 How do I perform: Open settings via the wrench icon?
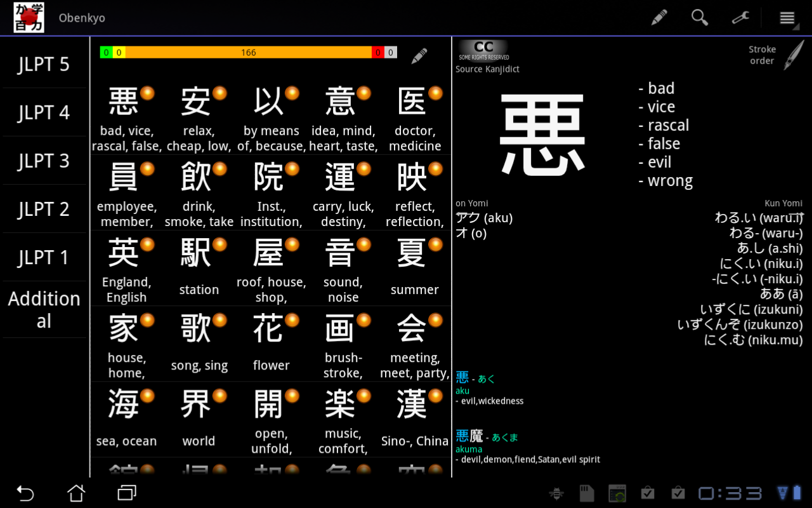pyautogui.click(x=740, y=18)
